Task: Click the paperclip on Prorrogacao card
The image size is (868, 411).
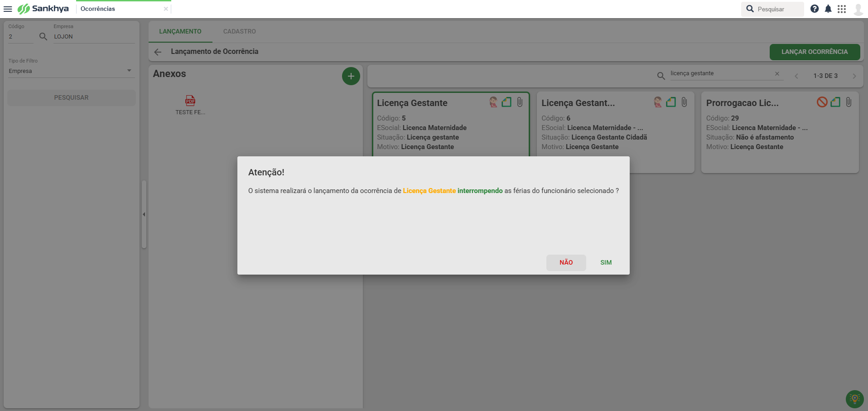Action: point(849,102)
